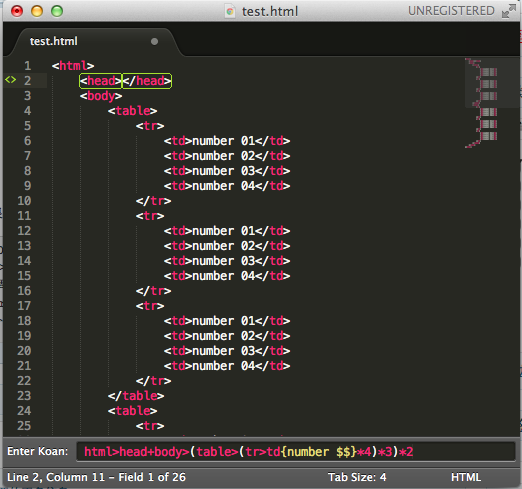Click into the Enter Koan input field

[296, 452]
